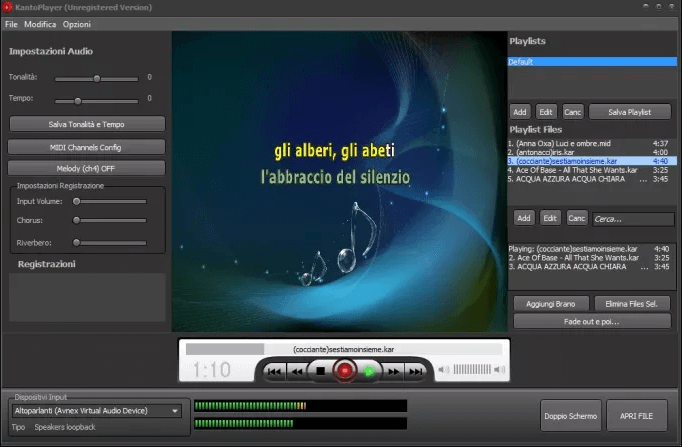Open the File menu
The height and width of the screenshot is (447, 682).
[x=11, y=23]
